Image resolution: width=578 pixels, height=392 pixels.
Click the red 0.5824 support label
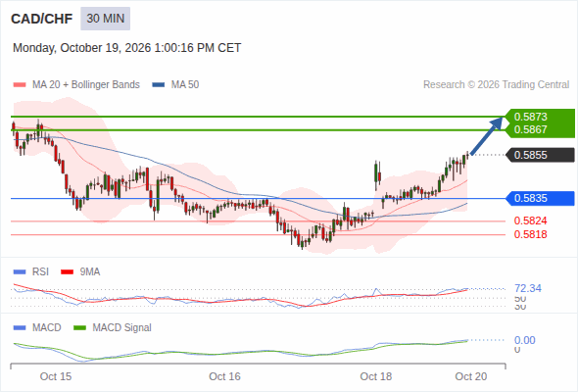pyautogui.click(x=530, y=220)
